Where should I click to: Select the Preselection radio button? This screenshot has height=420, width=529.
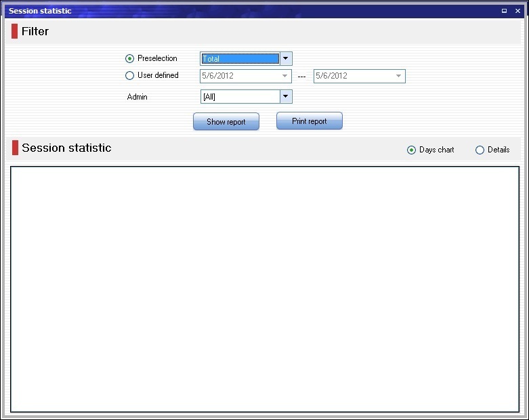click(130, 59)
